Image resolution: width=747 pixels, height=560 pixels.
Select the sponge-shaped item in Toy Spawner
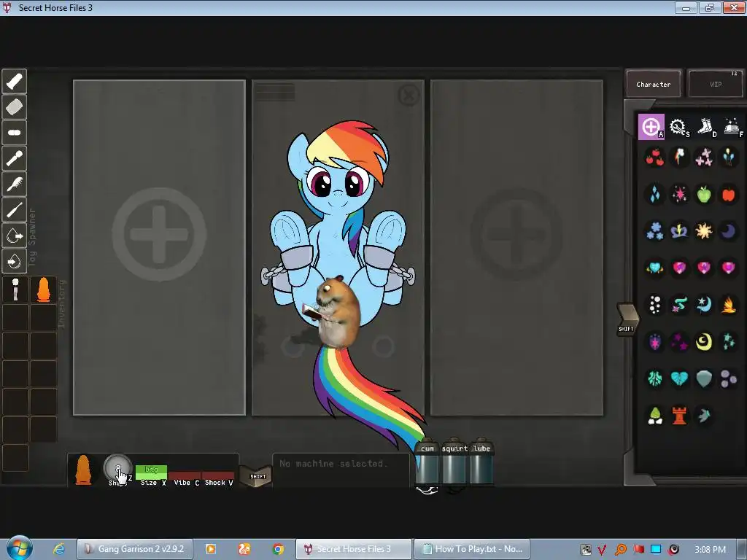(x=15, y=107)
